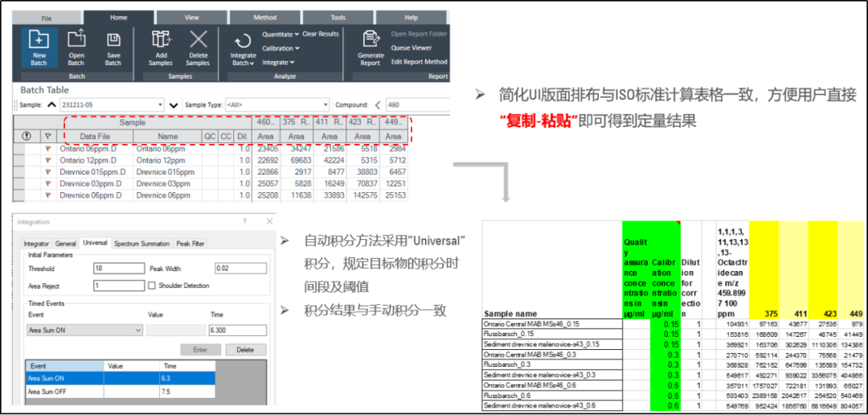This screenshot has width=868, height=415.
Task: Expand the Area Sum ON event dropdown
Action: click(x=138, y=331)
